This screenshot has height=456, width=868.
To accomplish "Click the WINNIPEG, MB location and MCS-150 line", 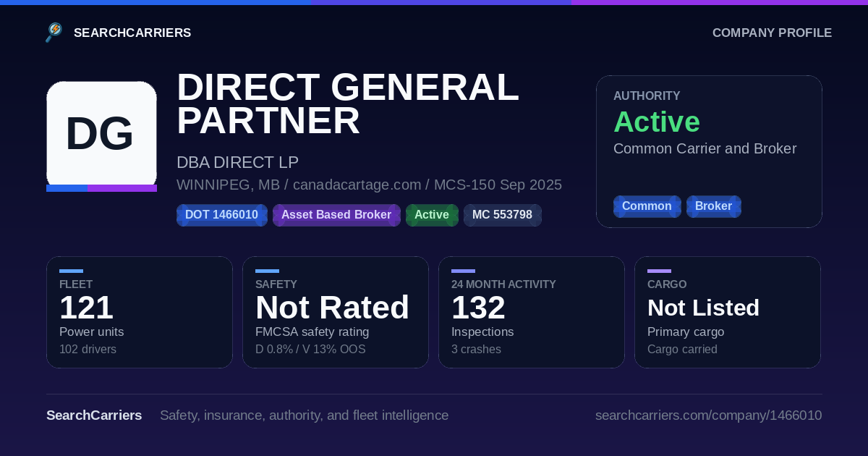I will pyautogui.click(x=369, y=185).
